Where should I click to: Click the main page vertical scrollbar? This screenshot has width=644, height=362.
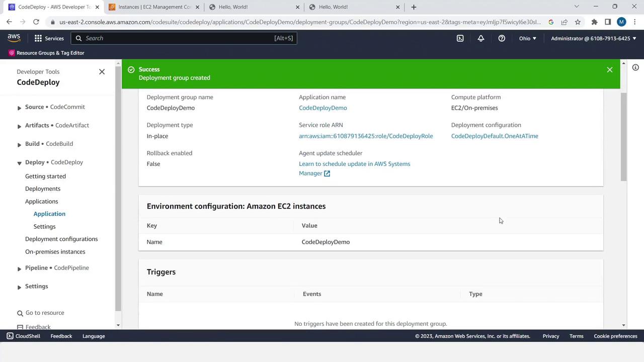click(624, 137)
